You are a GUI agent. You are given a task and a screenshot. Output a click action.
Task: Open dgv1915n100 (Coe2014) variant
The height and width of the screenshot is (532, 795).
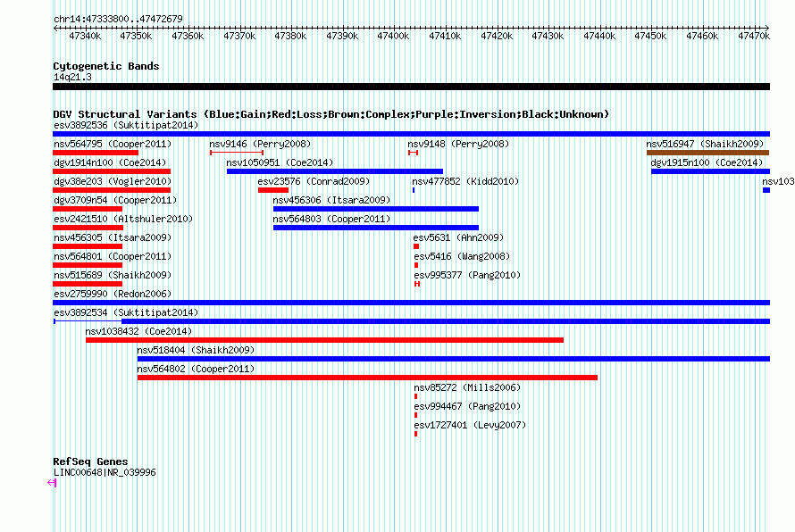click(707, 162)
